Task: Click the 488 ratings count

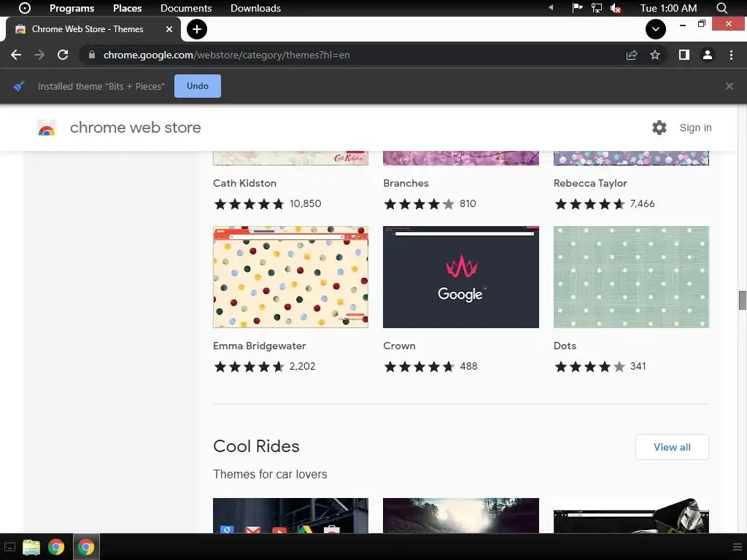Action: pyautogui.click(x=469, y=366)
